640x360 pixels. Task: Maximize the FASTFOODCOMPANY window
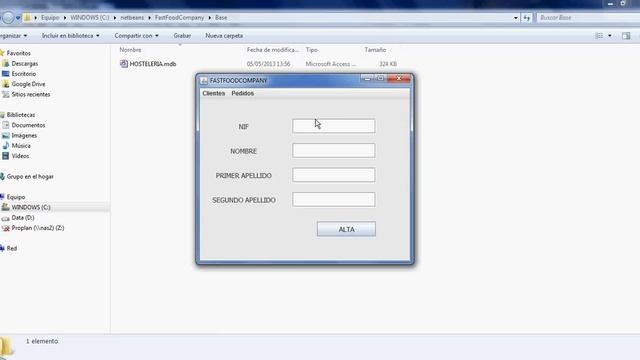coord(380,78)
